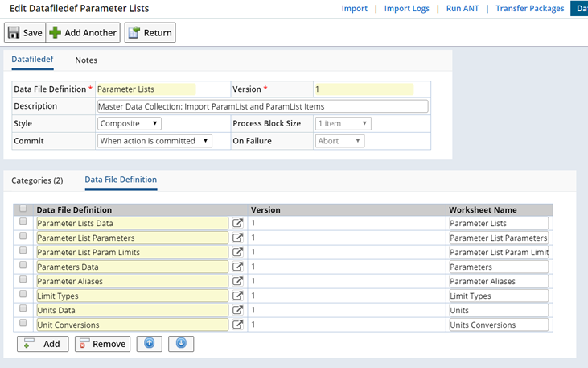The image size is (588, 368).
Task: Move selected row up with arrow button
Action: [150, 344]
